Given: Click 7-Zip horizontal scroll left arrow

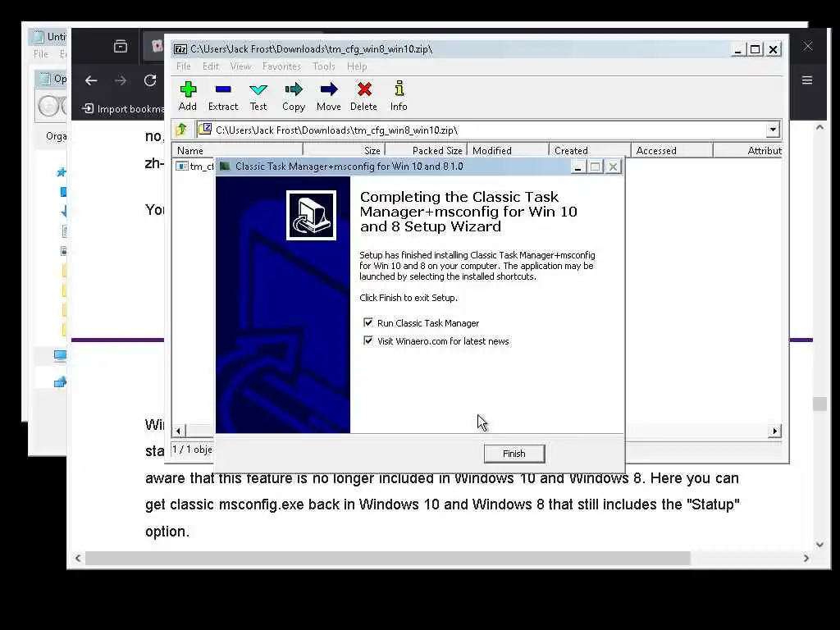Looking at the screenshot, I should coord(178,431).
